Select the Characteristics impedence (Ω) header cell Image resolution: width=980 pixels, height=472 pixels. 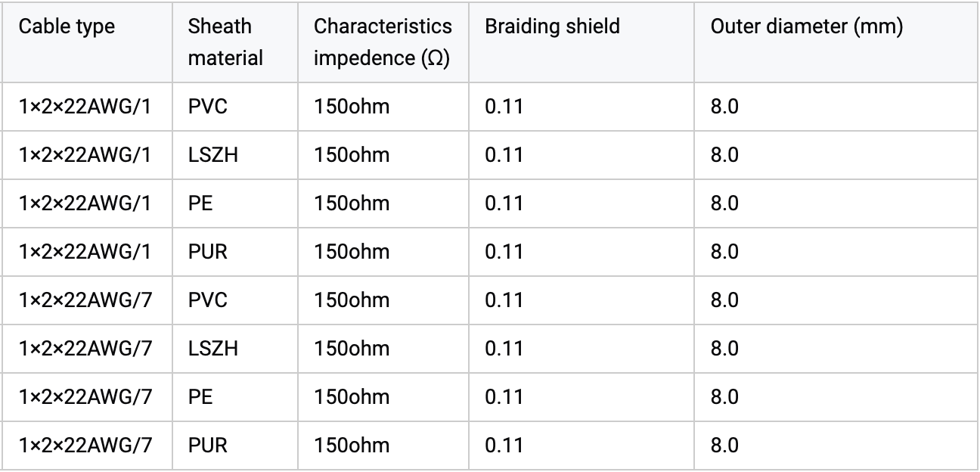click(383, 42)
